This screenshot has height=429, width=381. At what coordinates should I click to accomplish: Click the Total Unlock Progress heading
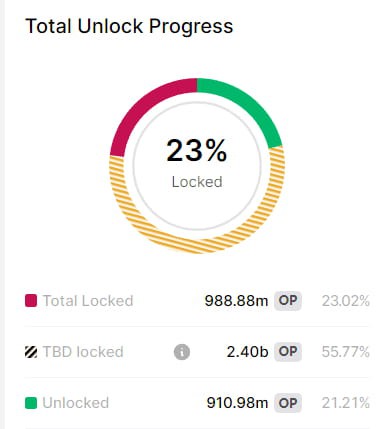coord(129,26)
